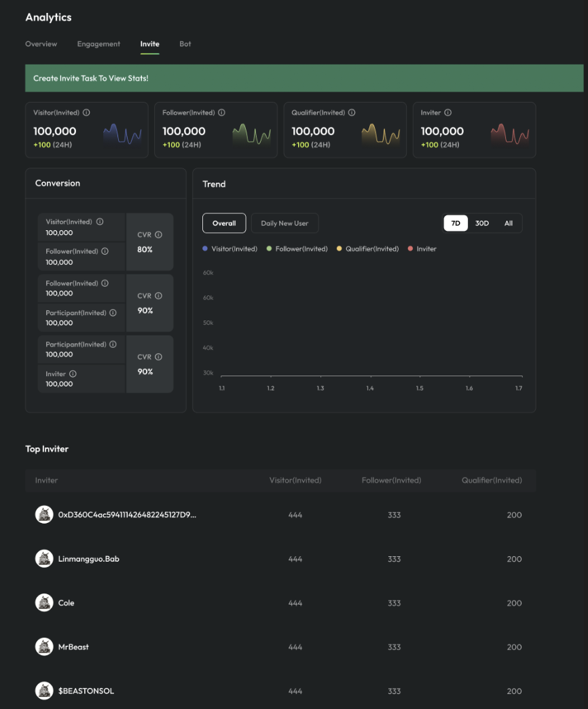Click the red Inviter legend dot
Image resolution: width=588 pixels, height=709 pixels.
coord(410,249)
